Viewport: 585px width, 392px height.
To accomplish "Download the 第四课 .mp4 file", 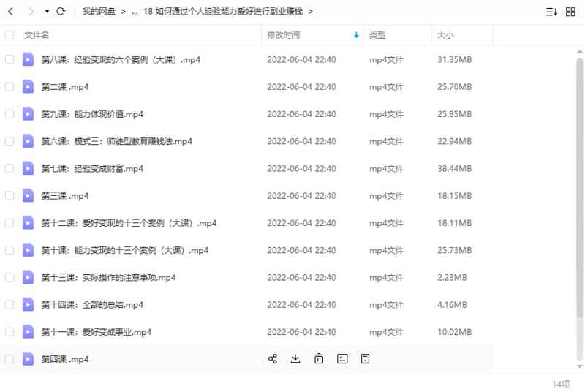I will pyautogui.click(x=295, y=358).
